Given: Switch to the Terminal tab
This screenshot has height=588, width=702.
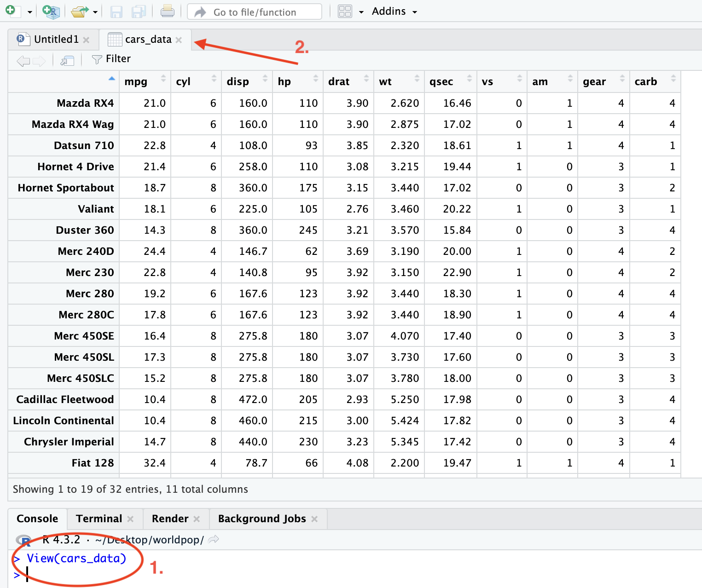Looking at the screenshot, I should (99, 519).
